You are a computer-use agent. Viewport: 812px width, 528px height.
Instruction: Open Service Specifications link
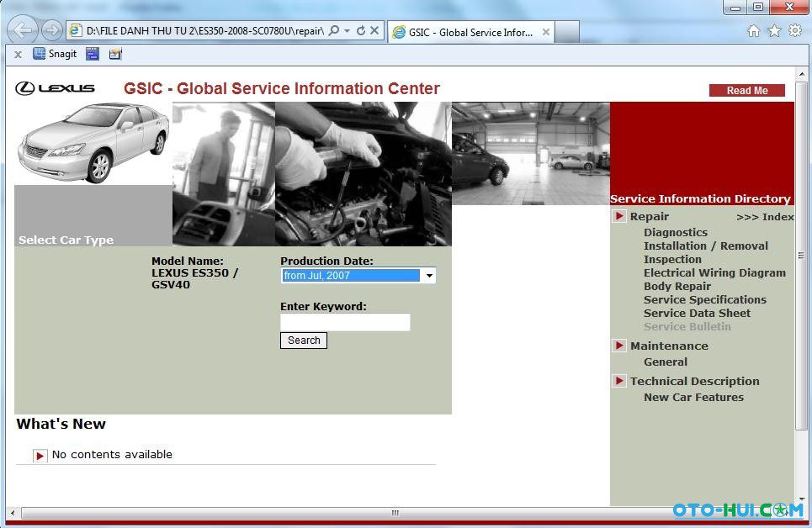click(x=705, y=299)
